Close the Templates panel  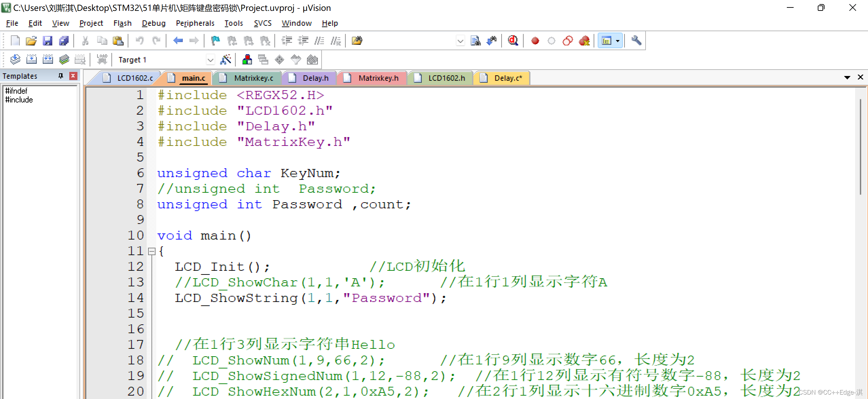pos(73,76)
